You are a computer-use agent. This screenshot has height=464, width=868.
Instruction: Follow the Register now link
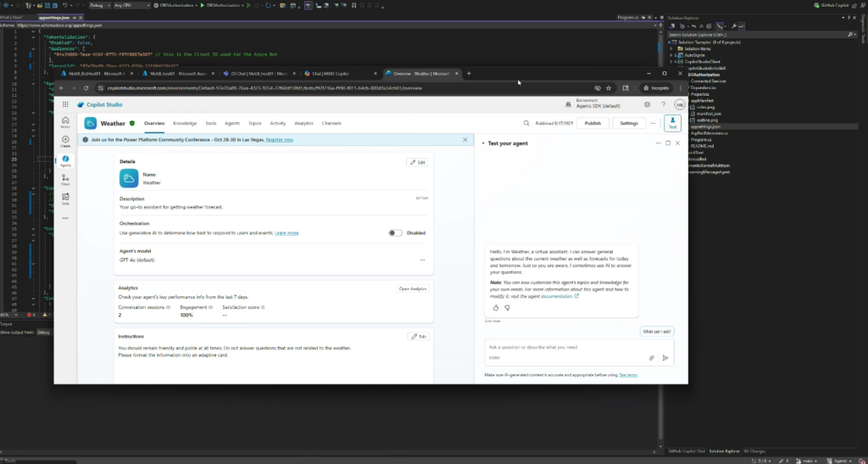click(x=280, y=139)
